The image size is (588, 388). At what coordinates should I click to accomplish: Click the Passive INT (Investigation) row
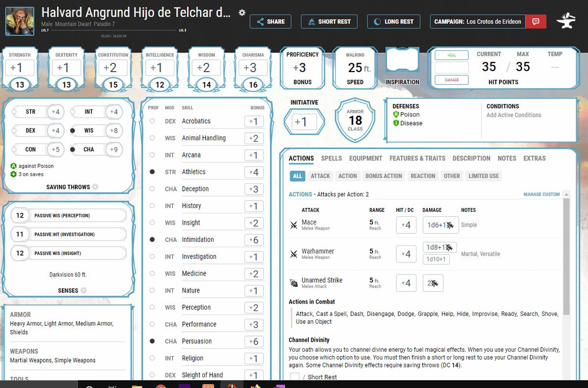tap(68, 234)
